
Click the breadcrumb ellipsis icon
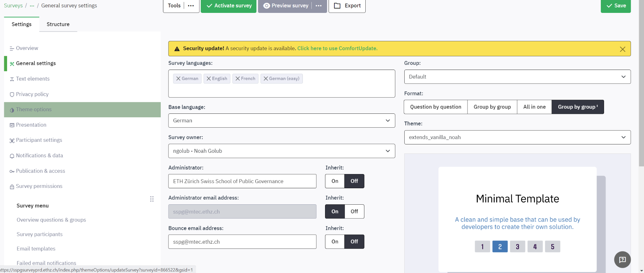pyautogui.click(x=32, y=6)
